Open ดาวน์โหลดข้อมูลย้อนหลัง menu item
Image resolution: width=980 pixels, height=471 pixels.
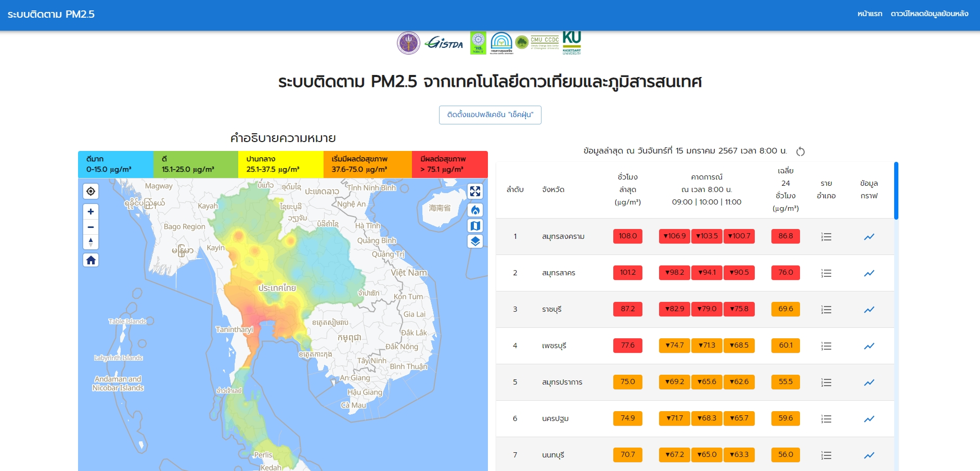929,14
